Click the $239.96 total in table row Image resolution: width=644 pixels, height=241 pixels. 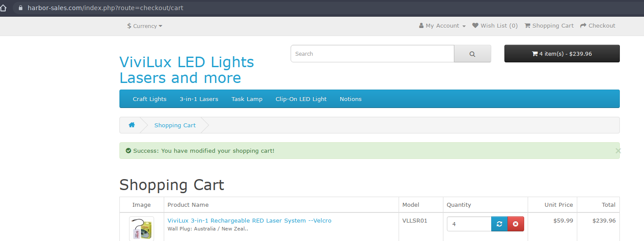point(604,220)
